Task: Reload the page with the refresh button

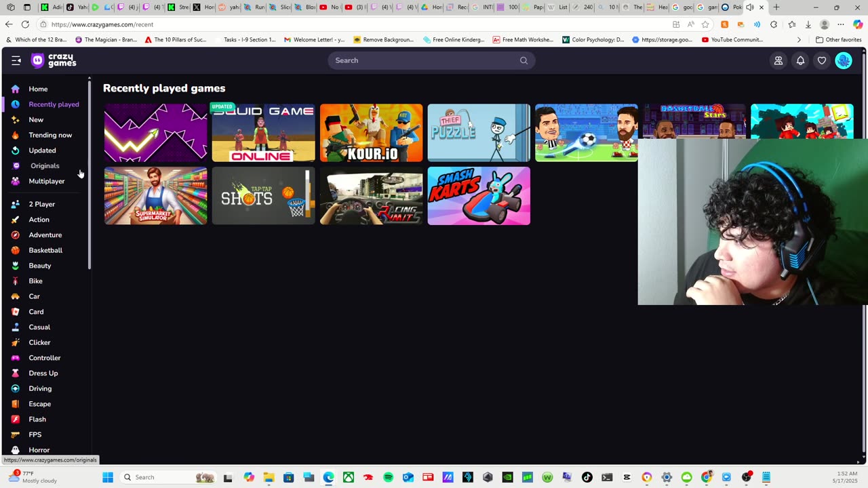Action: pos(25,24)
